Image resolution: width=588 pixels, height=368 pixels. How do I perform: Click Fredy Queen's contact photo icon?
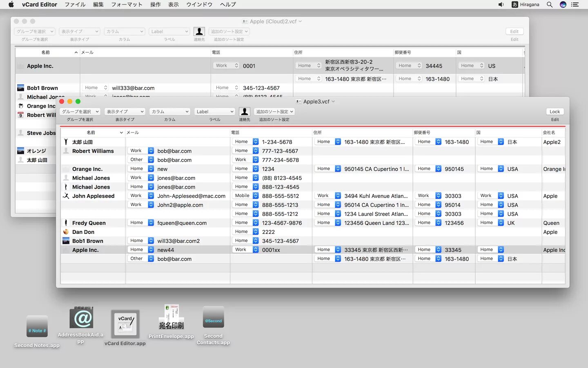tap(66, 223)
